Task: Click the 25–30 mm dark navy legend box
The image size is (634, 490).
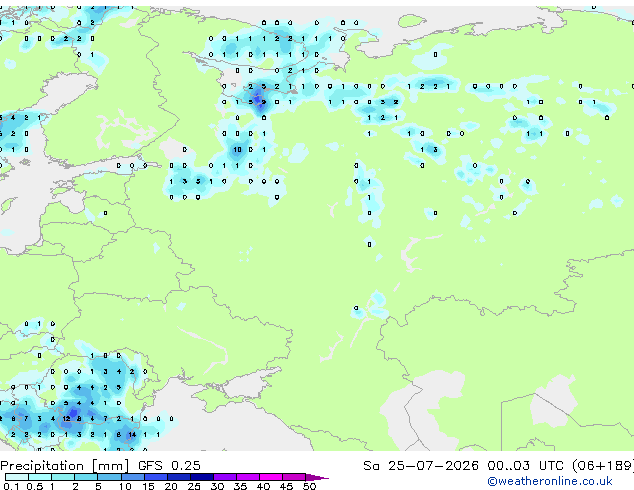Action: click(x=201, y=477)
